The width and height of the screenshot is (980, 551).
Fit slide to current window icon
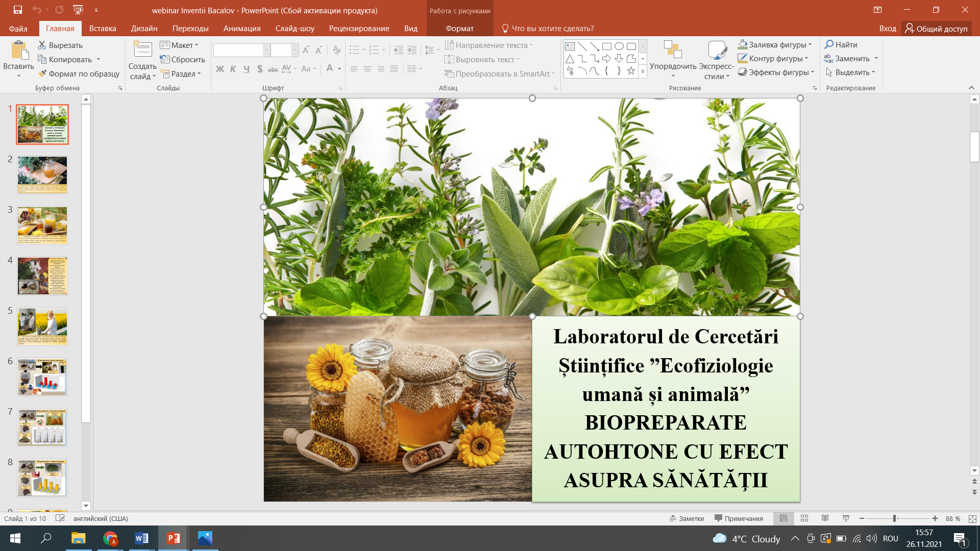(x=972, y=518)
